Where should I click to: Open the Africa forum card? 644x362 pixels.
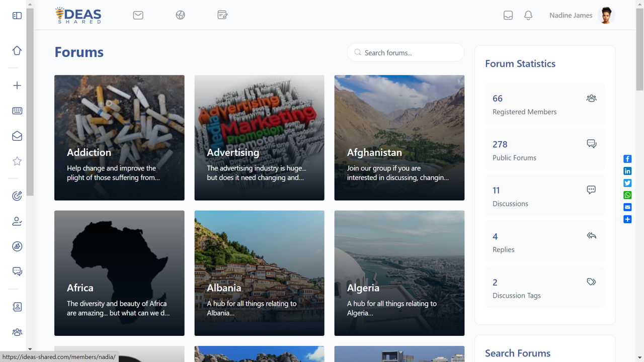(x=119, y=273)
